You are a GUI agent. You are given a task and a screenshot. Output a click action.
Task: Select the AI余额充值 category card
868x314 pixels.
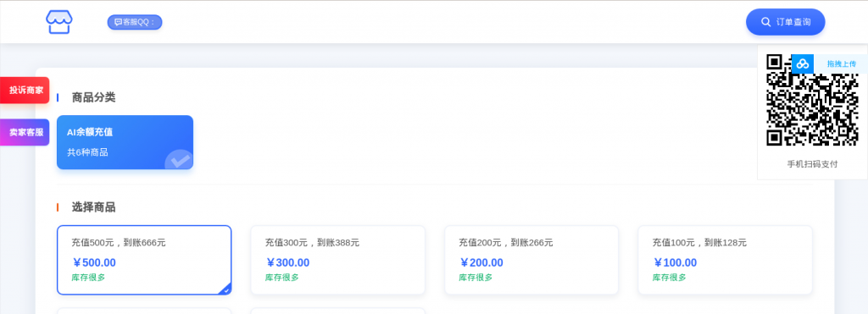pyautogui.click(x=125, y=142)
